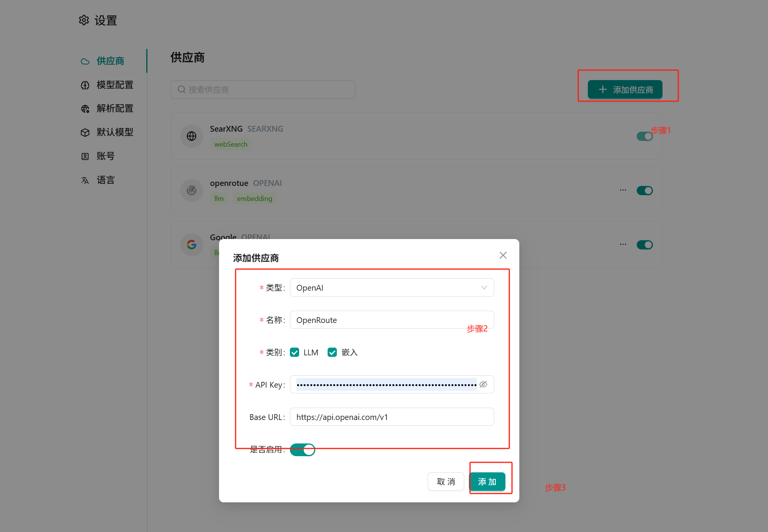Toggle API Key visibility eye icon
This screenshot has width=768, height=532.
point(483,384)
